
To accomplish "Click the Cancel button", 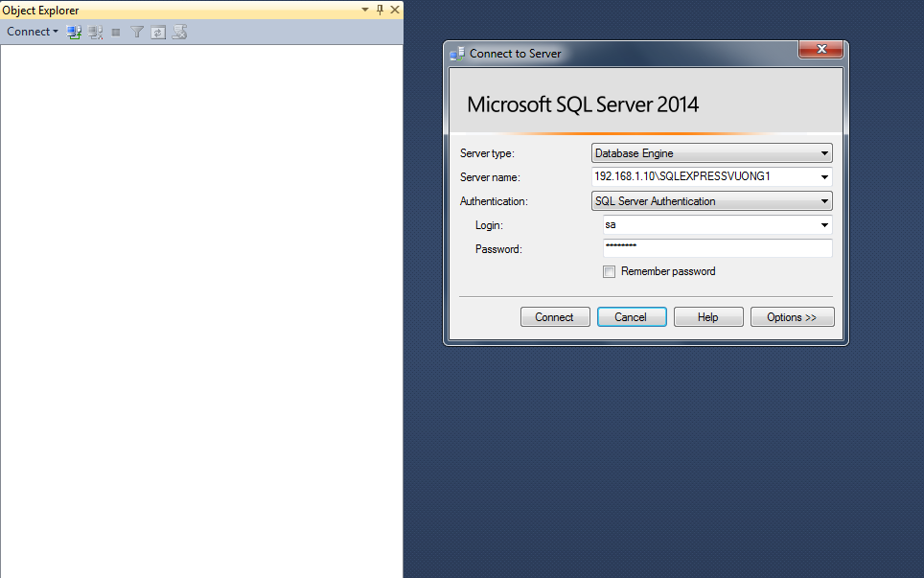I will pos(631,317).
